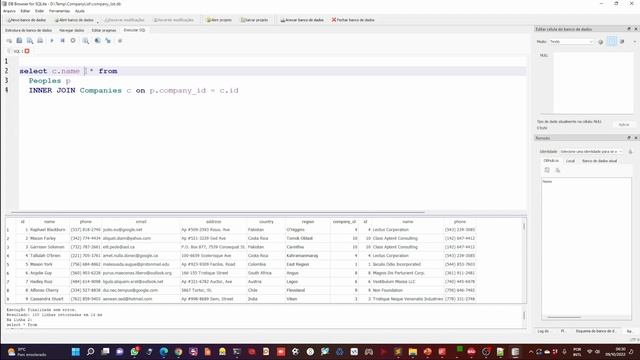Close the Editar célula panel

click(636, 29)
